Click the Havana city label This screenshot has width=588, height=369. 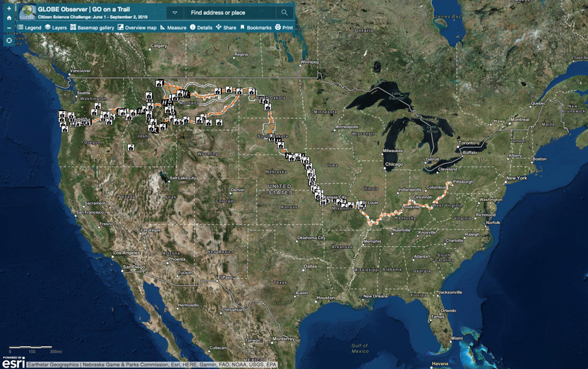[x=440, y=363]
